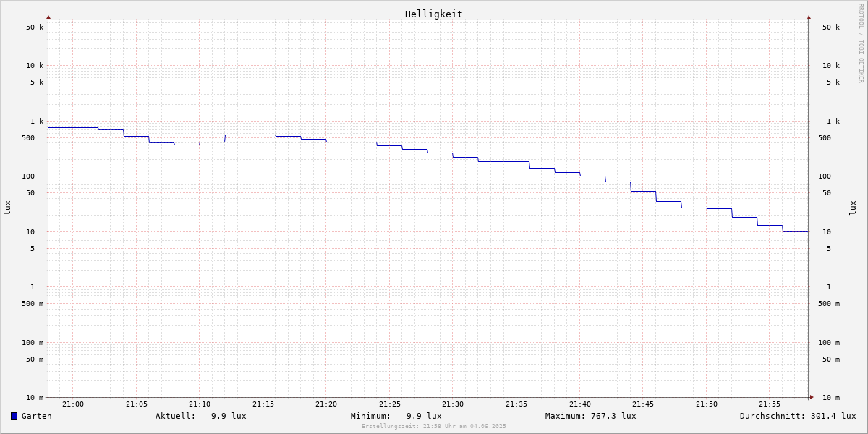This screenshot has width=868, height=434.
Task: Click the '500 m' label on left axis
Action: [33, 304]
